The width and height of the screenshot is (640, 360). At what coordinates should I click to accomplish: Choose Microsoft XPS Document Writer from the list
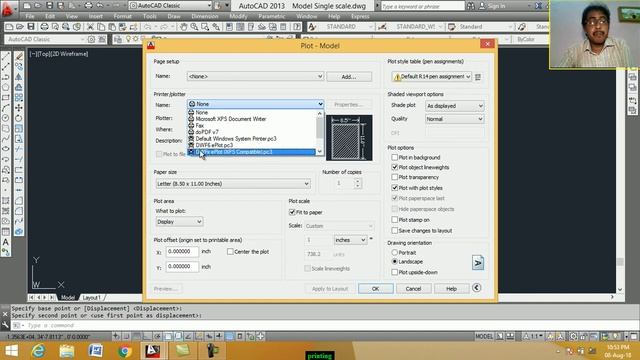coord(231,119)
